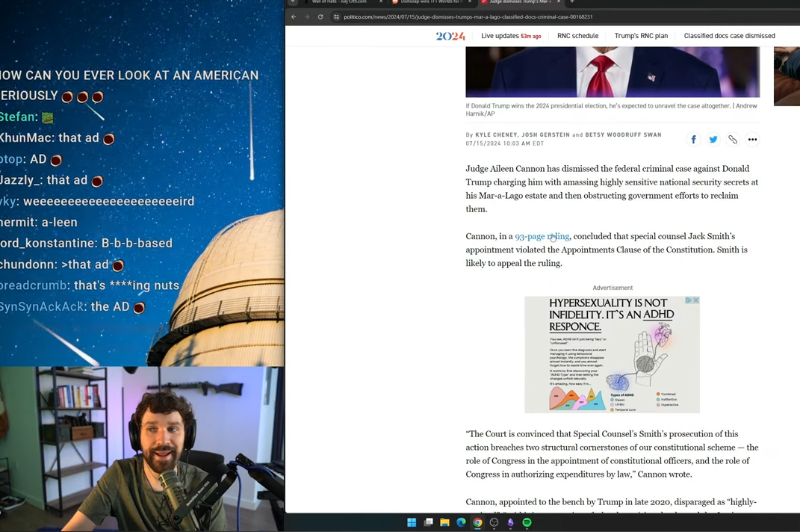Click the Live updates link
The height and width of the screenshot is (532, 800).
point(500,35)
